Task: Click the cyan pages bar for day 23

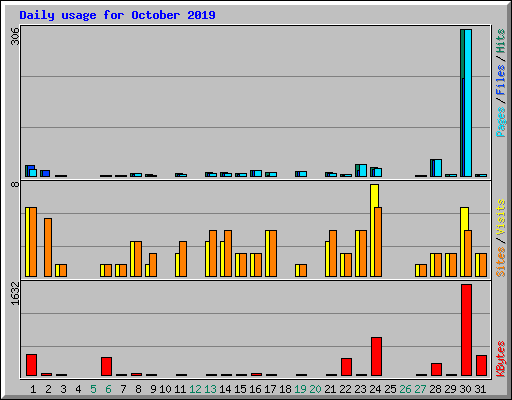Action: pos(363,170)
